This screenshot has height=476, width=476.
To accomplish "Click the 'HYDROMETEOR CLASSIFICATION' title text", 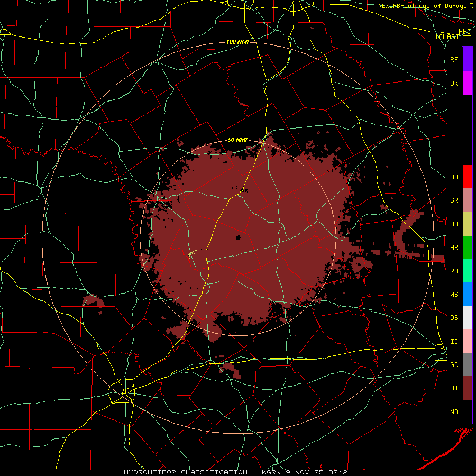I will [186, 472].
